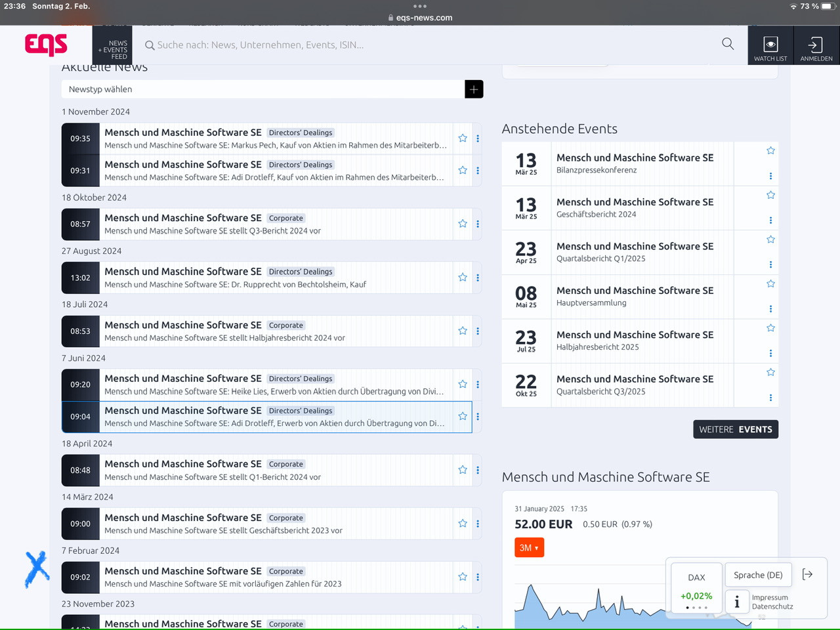Click the exit arrow icon beside Sprache

(x=808, y=574)
